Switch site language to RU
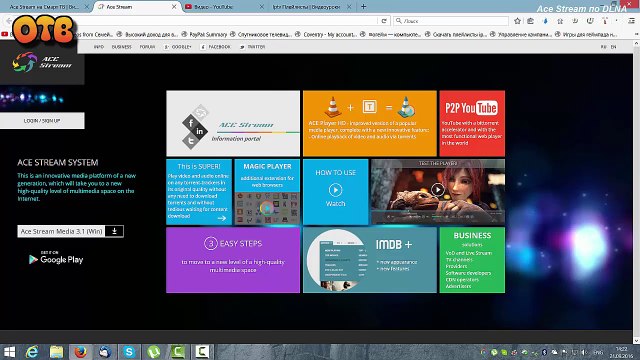Screen dimensions: 640x360 (603, 47)
